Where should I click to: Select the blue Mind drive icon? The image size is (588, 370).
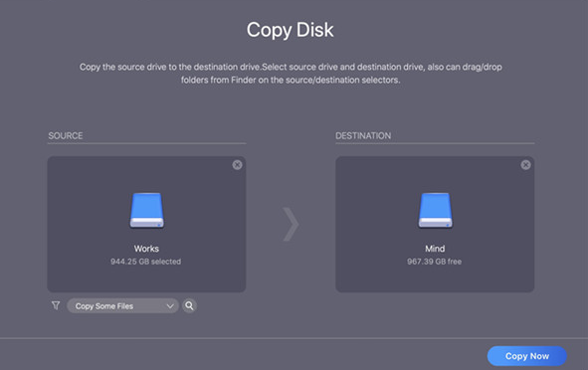click(436, 210)
